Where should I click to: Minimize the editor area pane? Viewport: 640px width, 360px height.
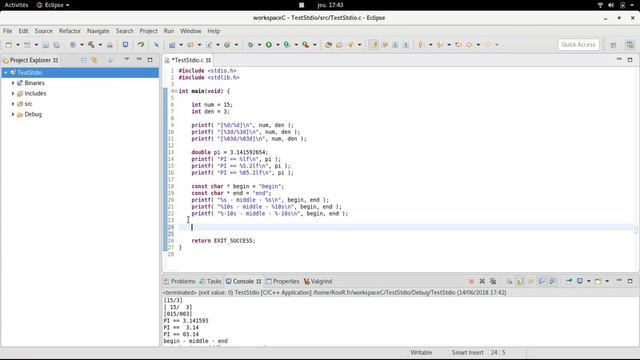pos(619,60)
